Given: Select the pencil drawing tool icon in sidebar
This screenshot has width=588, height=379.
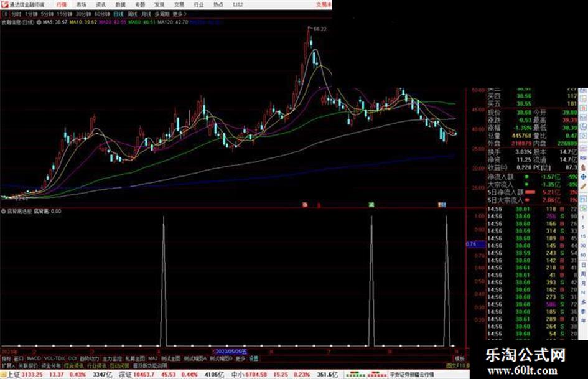Looking at the screenshot, I should (x=584, y=186).
